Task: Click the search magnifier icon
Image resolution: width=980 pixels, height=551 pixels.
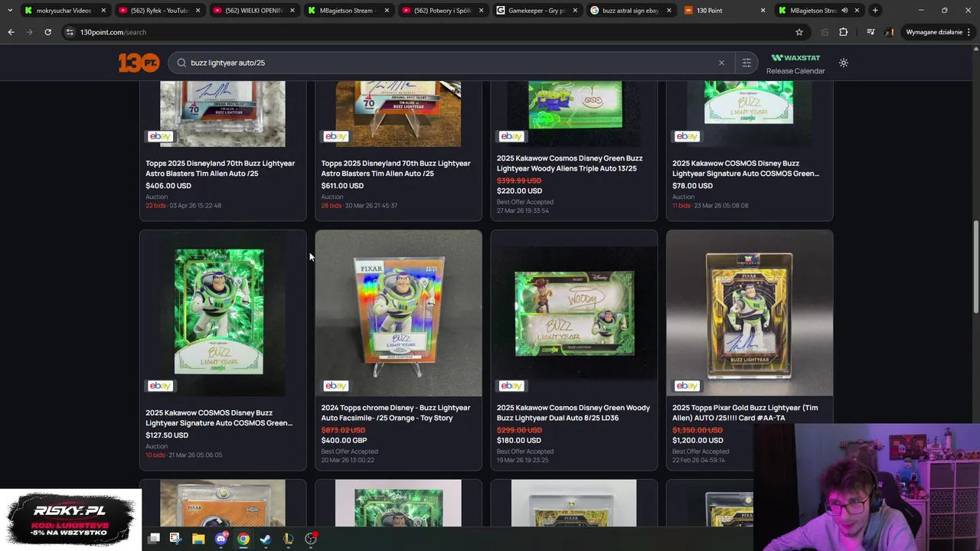Action: point(181,63)
